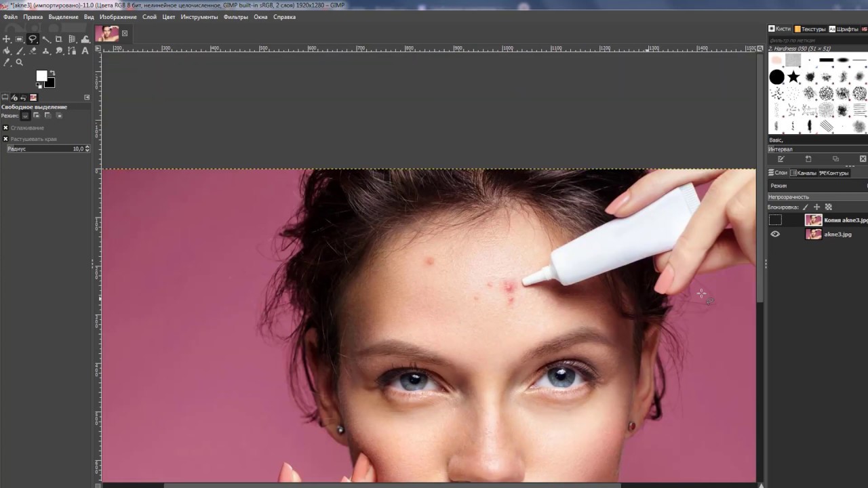Switch to the Текстуры tab

click(810, 29)
